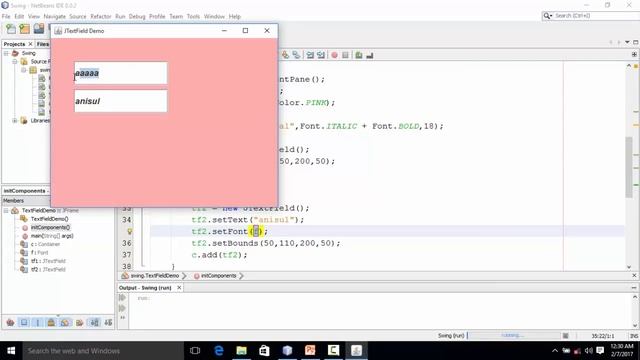The width and height of the screenshot is (640, 360).
Task: Click running progress bar in status bar
Action: (513, 336)
